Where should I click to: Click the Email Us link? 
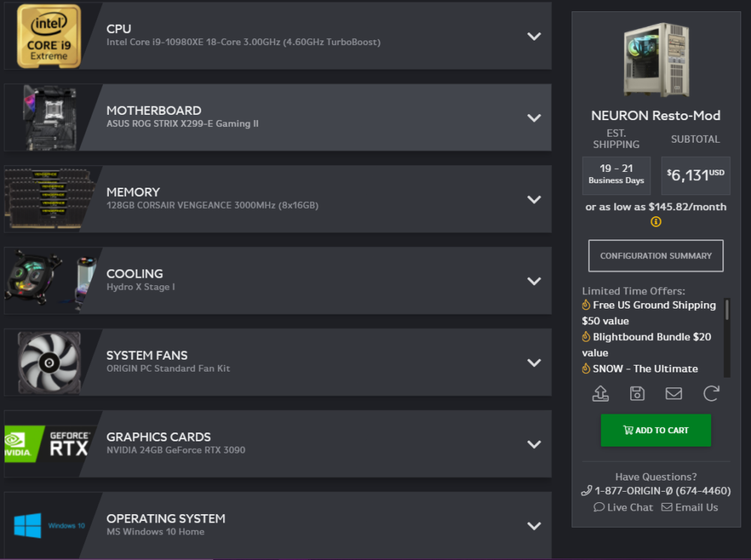(x=689, y=507)
